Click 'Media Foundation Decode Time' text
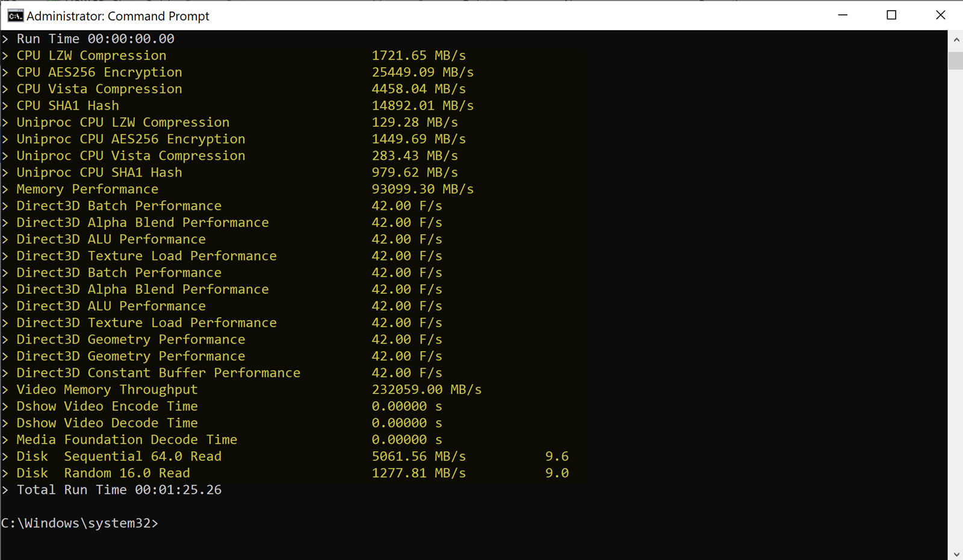The image size is (963, 560). [x=127, y=440]
